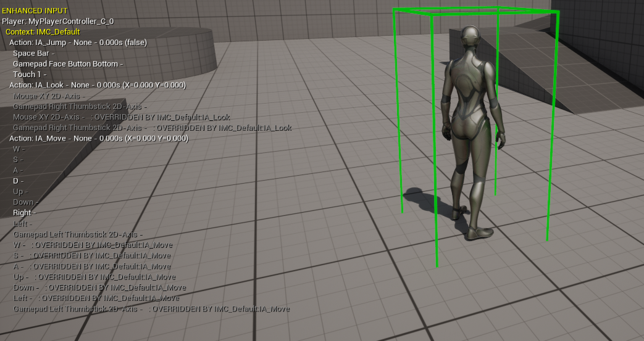Click the Context: IMC_Default label
Viewport: 644px width, 341px height.
43,32
